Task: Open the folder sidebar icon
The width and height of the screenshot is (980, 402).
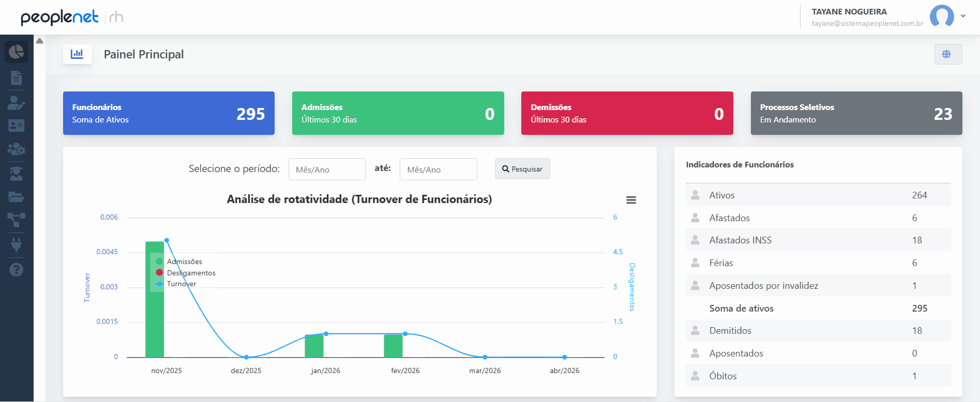Action: [17, 197]
